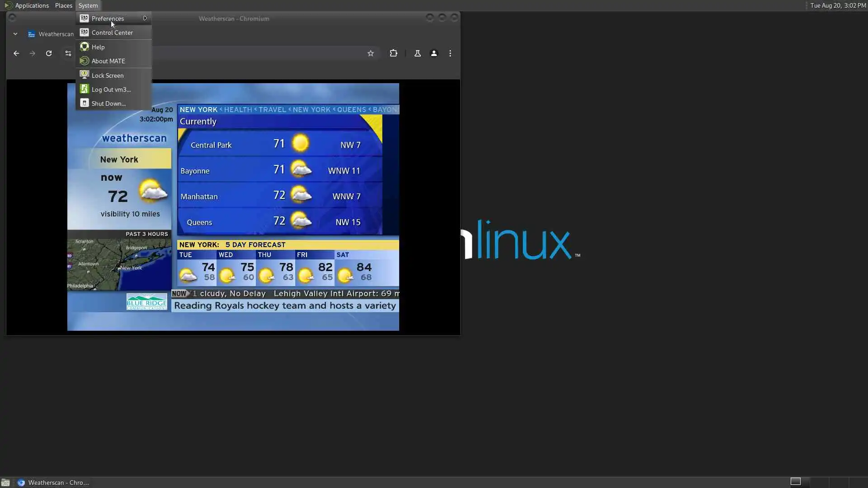Select About MATE entry
This screenshot has height=488, width=868.
click(108, 61)
